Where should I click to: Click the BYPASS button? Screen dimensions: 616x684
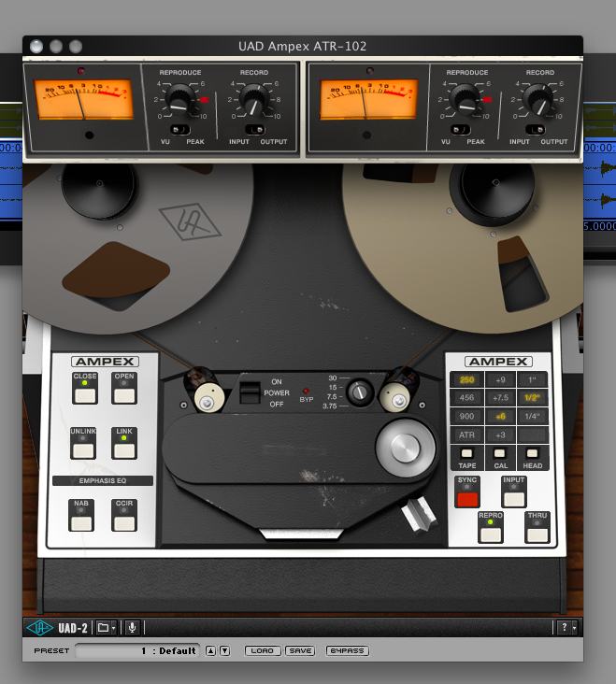[347, 650]
